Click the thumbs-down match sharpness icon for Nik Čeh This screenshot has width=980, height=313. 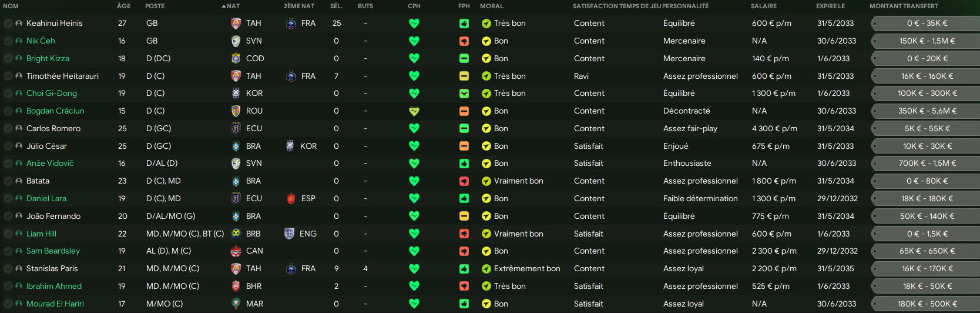(x=464, y=41)
